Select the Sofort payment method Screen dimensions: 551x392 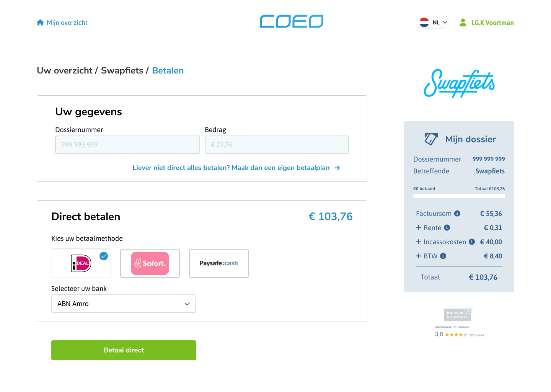click(150, 263)
